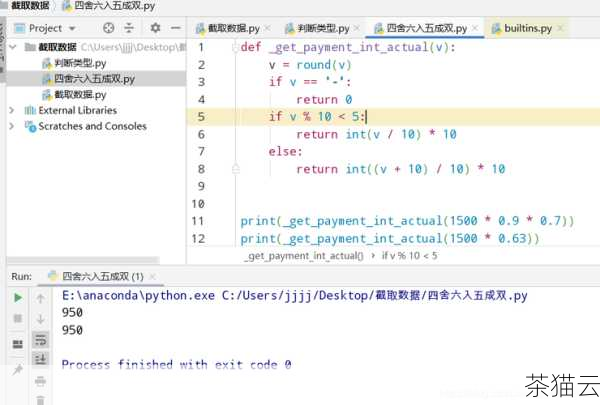Restore layout icon in Run toolbar
This screenshot has width=600, height=405.
18,344
